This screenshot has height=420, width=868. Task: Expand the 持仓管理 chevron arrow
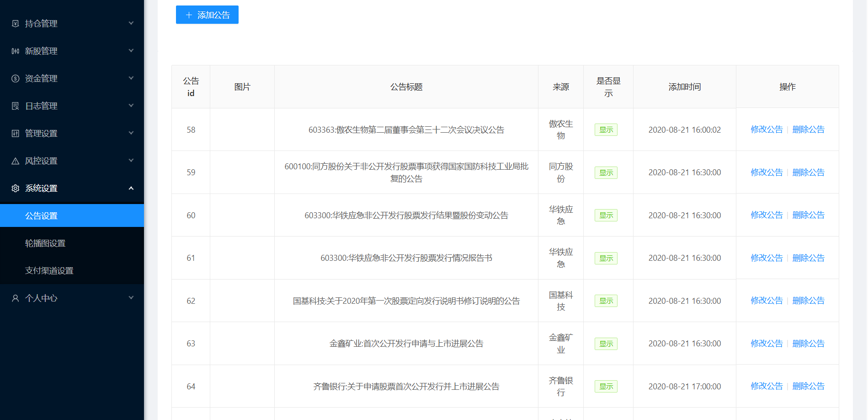[131, 23]
